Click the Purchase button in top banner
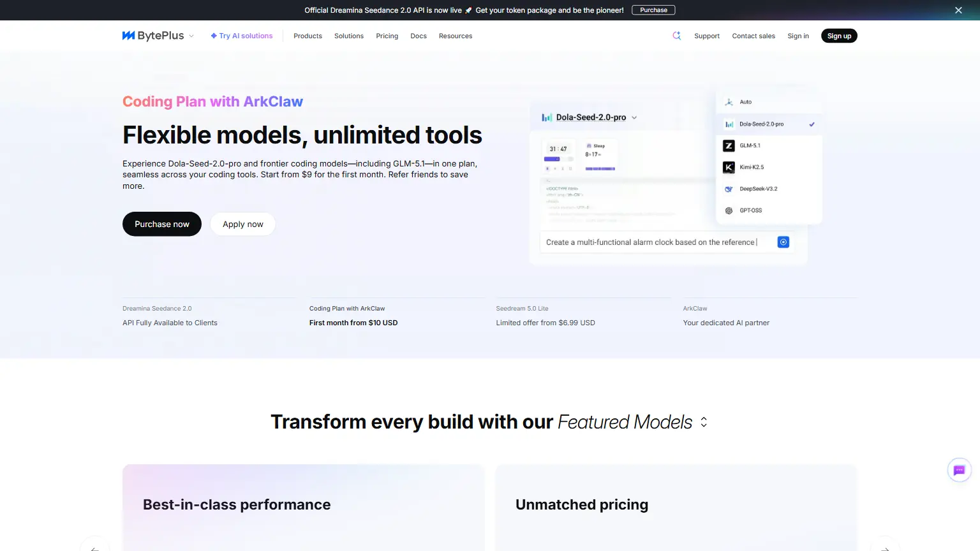Image resolution: width=980 pixels, height=551 pixels. click(653, 10)
